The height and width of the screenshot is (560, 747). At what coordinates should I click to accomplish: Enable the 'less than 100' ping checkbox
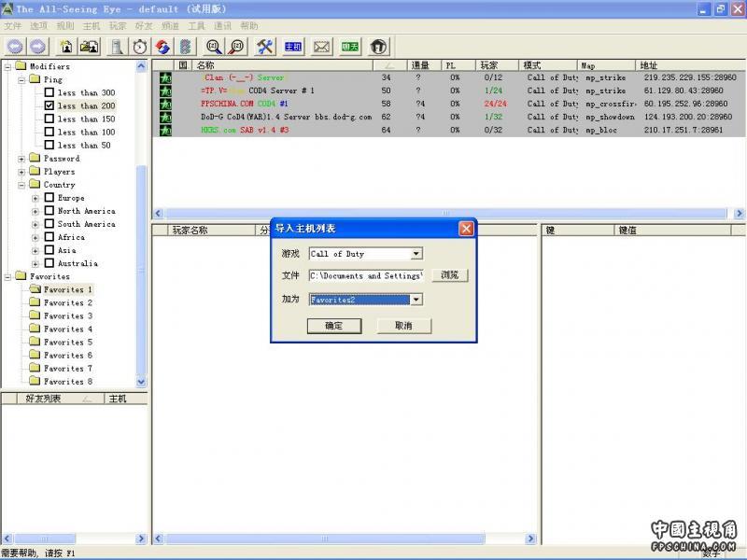point(49,132)
